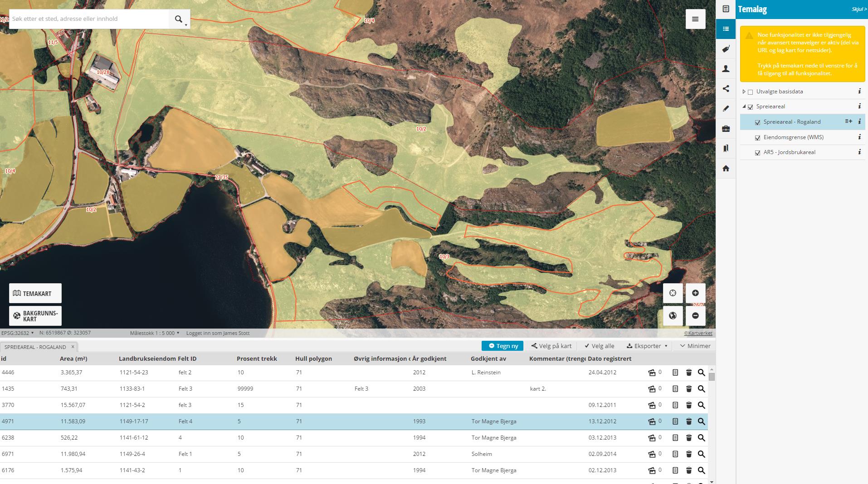Show info for AR5 - Jordsbrukareal layer

[x=859, y=152]
